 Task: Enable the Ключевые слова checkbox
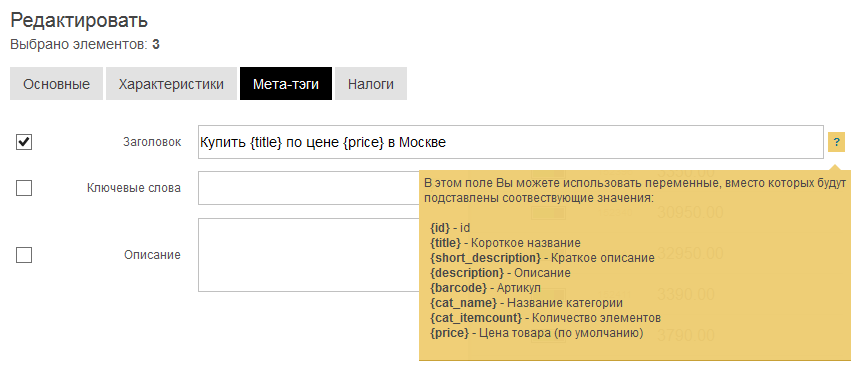pyautogui.click(x=24, y=188)
